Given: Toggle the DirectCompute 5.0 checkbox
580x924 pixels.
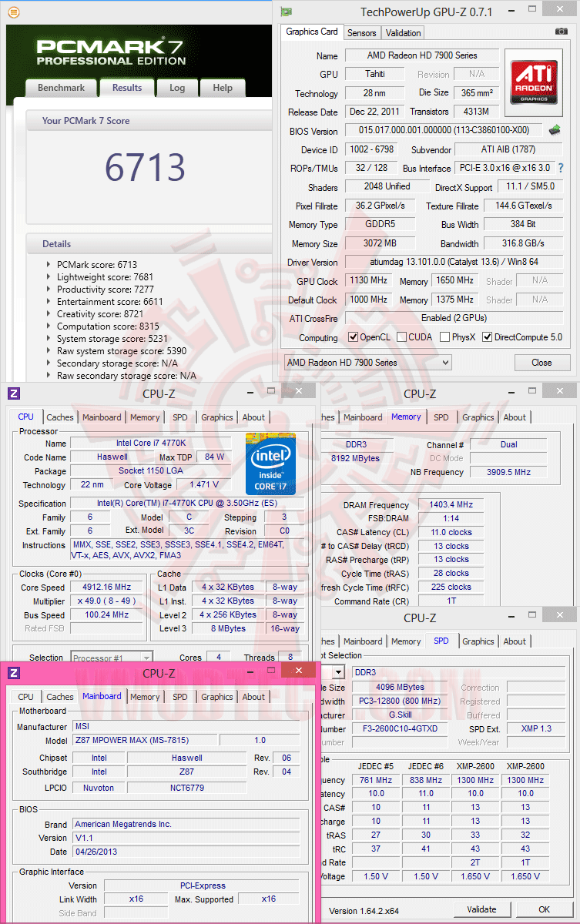Looking at the screenshot, I should [487, 337].
